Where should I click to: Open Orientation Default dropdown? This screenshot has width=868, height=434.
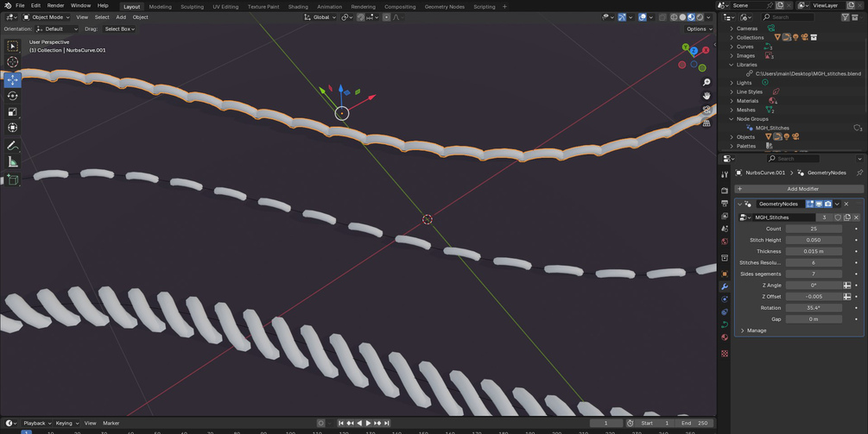tap(57, 28)
